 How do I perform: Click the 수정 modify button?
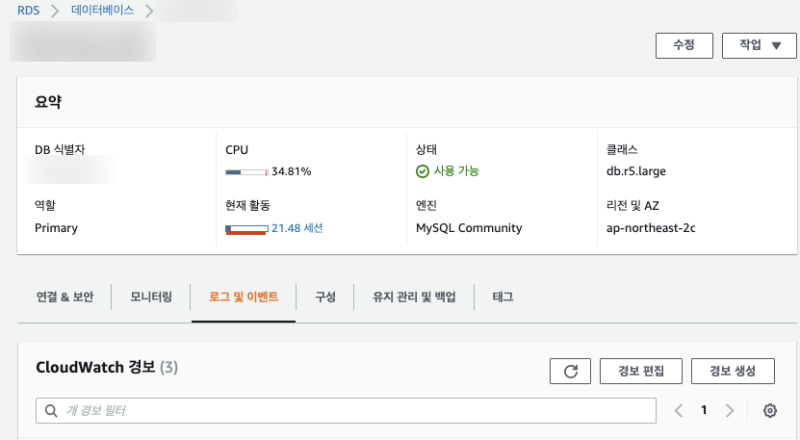(x=683, y=46)
